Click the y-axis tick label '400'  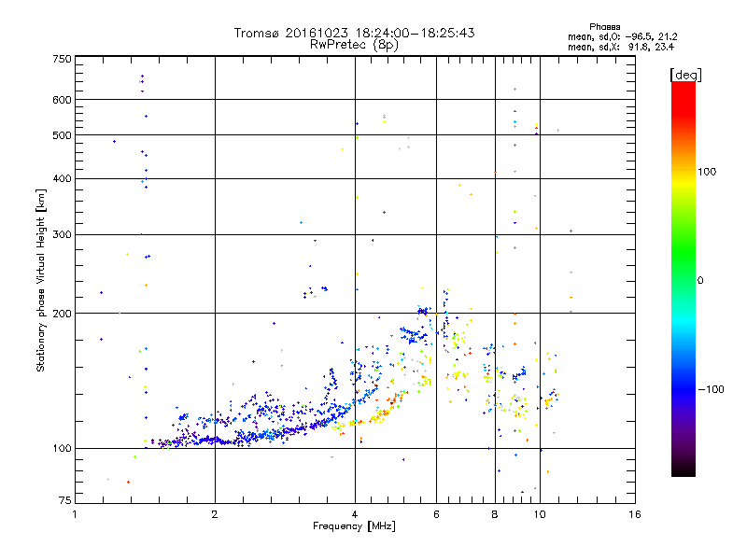coord(62,178)
